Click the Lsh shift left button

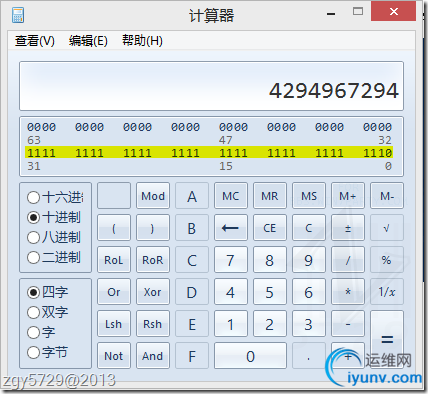tap(114, 324)
